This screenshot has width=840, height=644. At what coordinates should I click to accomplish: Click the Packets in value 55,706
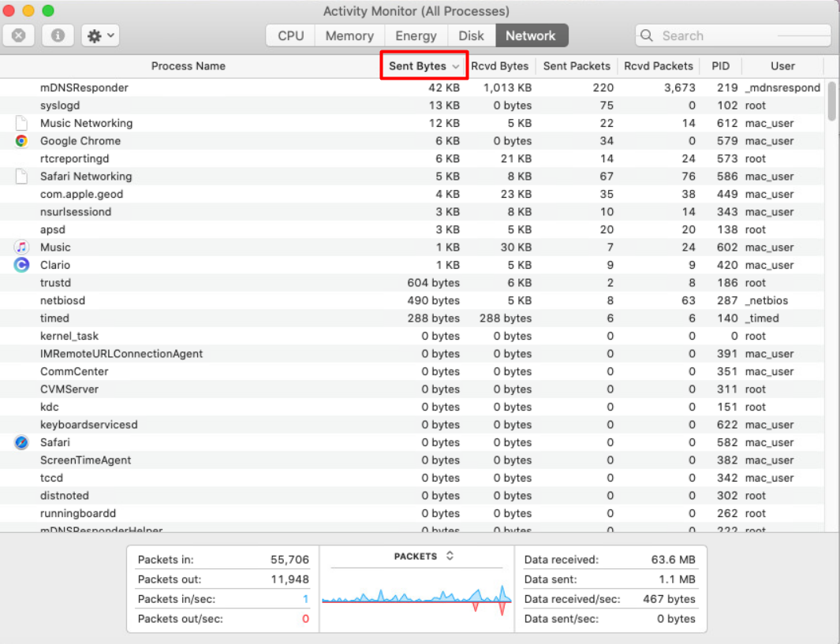click(x=289, y=560)
